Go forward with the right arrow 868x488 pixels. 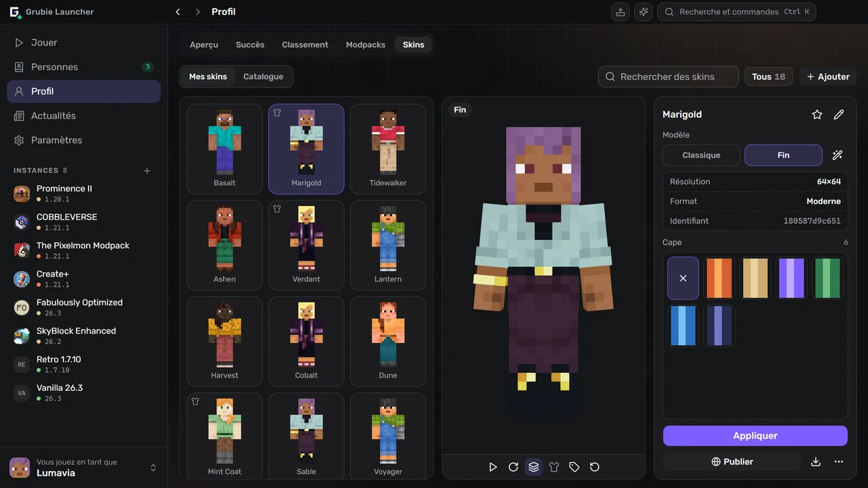tap(198, 12)
